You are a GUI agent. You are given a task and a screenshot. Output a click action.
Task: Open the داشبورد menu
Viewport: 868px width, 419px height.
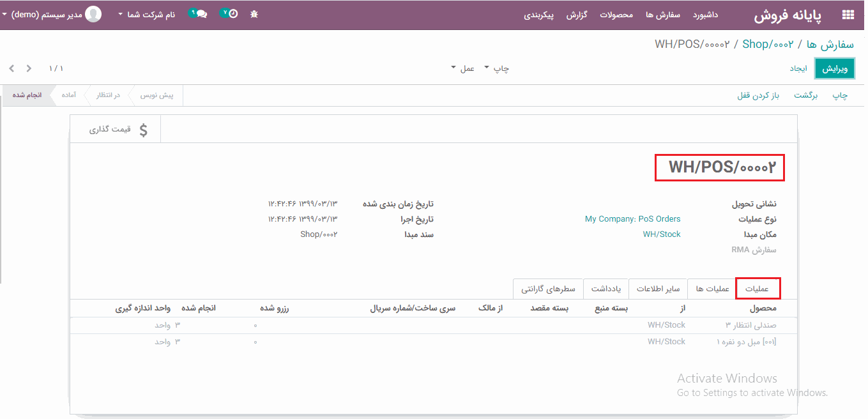tap(705, 15)
